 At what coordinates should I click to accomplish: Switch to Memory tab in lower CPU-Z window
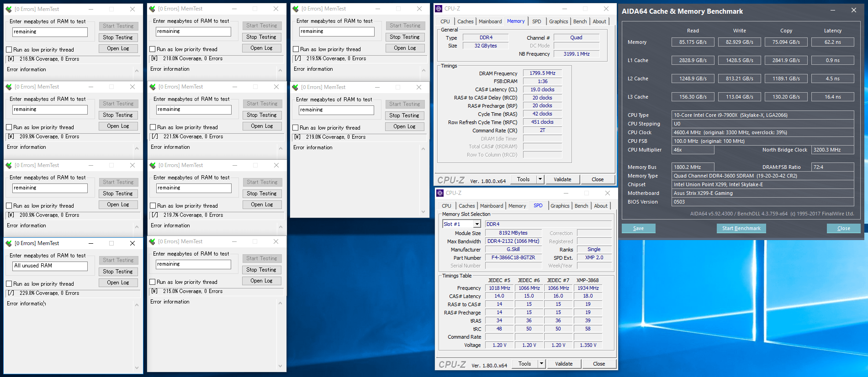coord(517,206)
